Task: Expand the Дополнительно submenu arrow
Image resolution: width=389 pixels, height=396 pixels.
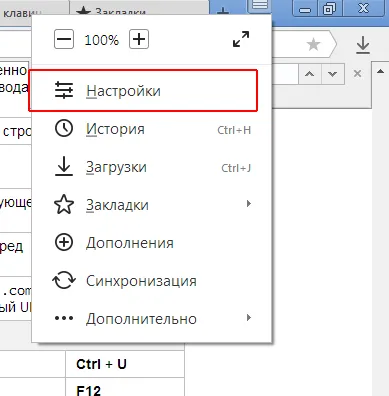Action: (x=248, y=317)
